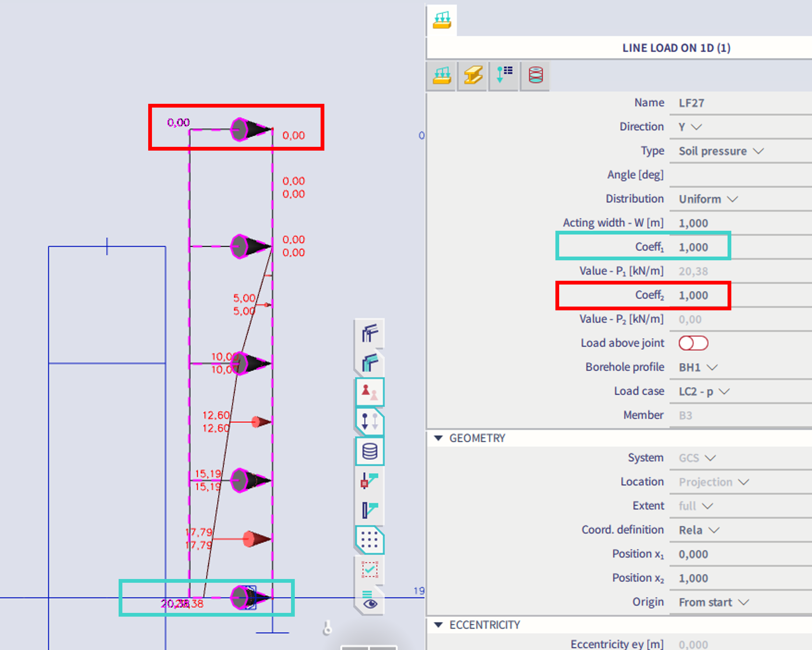Toggle the Load above joint switch
This screenshot has width=812, height=650.
(x=693, y=343)
